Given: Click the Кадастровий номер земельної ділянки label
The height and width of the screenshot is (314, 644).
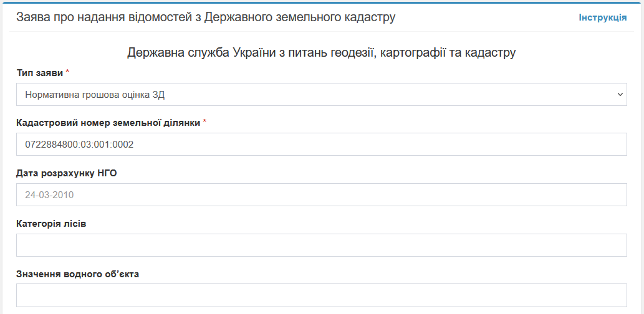Looking at the screenshot, I should coord(108,123).
